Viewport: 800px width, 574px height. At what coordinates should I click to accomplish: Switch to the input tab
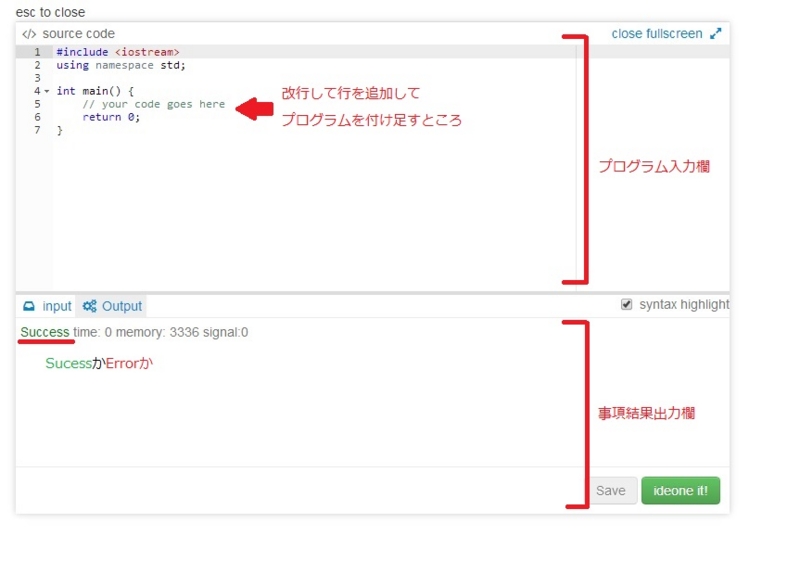[x=47, y=306]
